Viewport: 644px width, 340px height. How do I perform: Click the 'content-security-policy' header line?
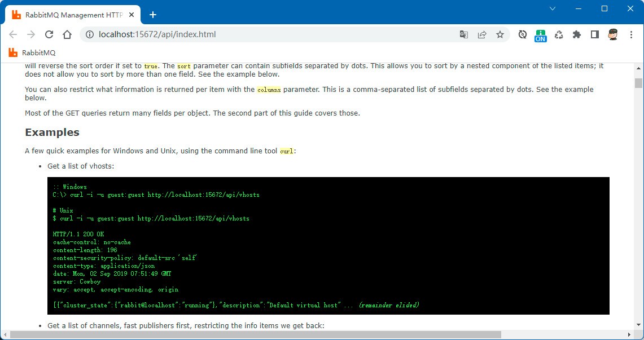click(125, 258)
